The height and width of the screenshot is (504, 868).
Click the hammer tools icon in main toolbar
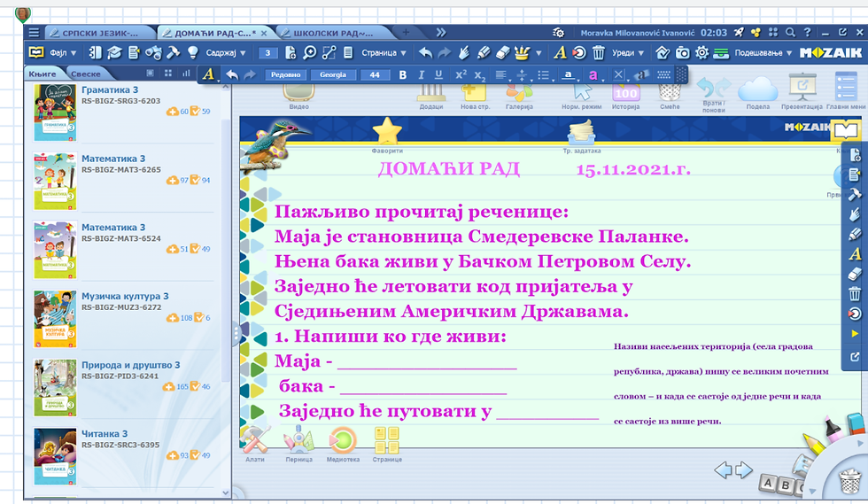point(174,52)
